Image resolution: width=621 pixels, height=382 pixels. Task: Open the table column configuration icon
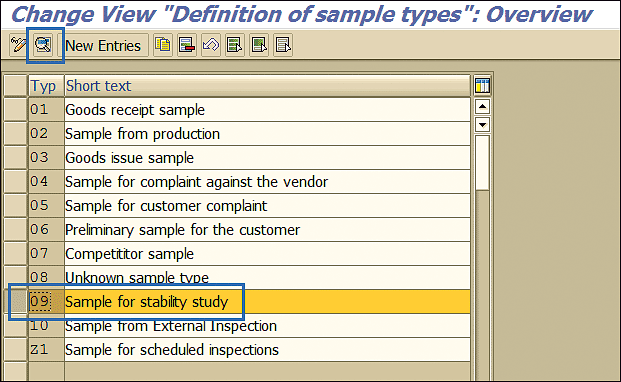pyautogui.click(x=482, y=86)
